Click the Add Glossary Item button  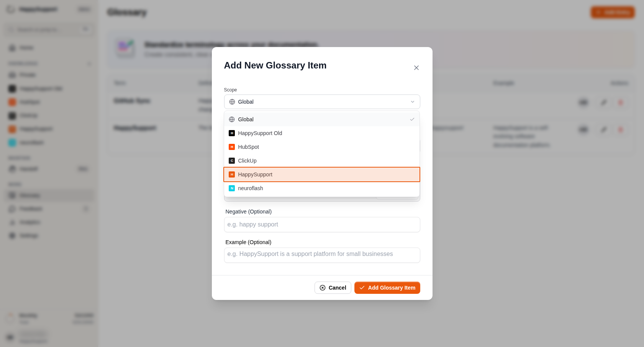(x=387, y=288)
